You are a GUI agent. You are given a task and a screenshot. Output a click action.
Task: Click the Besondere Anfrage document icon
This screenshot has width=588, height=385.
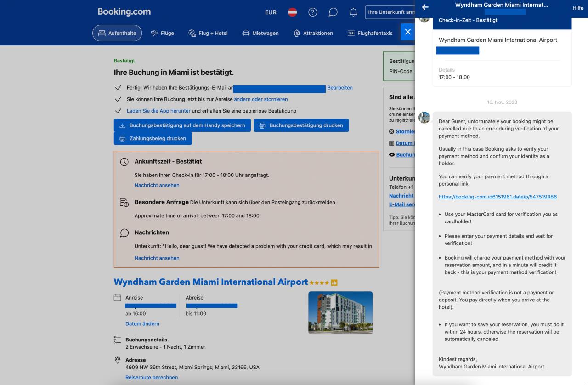(124, 203)
